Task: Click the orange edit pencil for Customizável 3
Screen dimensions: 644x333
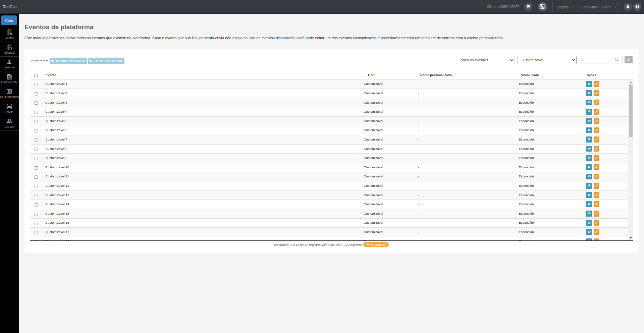Action: [x=596, y=103]
